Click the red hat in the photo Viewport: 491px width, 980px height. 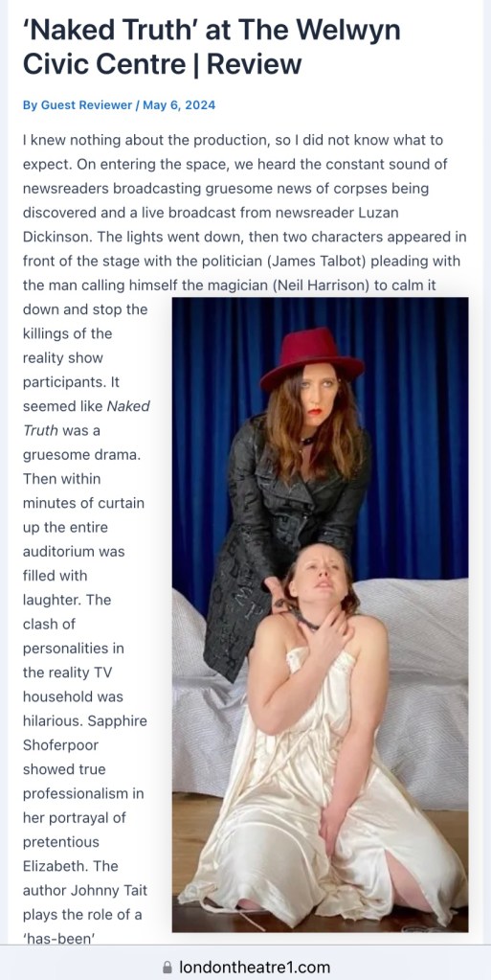click(312, 357)
